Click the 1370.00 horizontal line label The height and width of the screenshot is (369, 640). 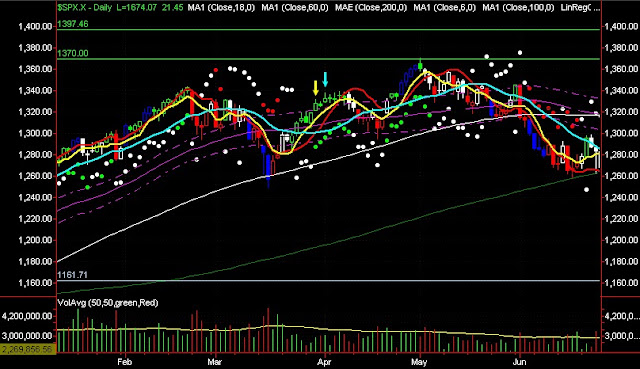(x=73, y=53)
